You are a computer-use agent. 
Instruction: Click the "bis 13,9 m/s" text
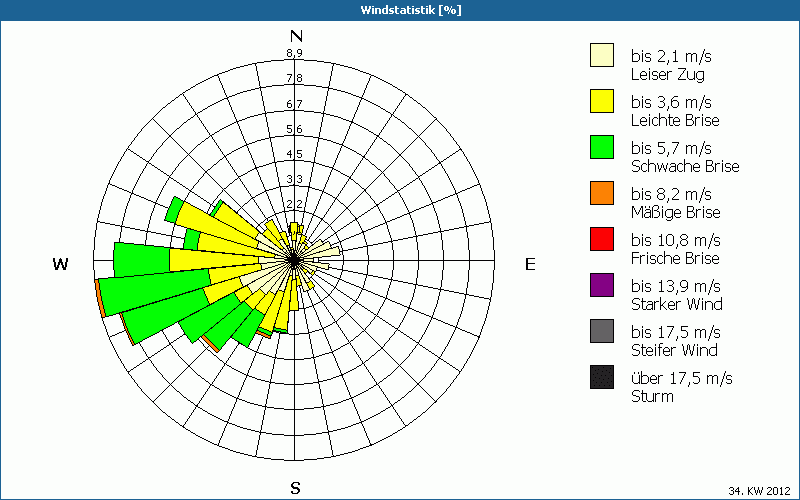[676, 286]
